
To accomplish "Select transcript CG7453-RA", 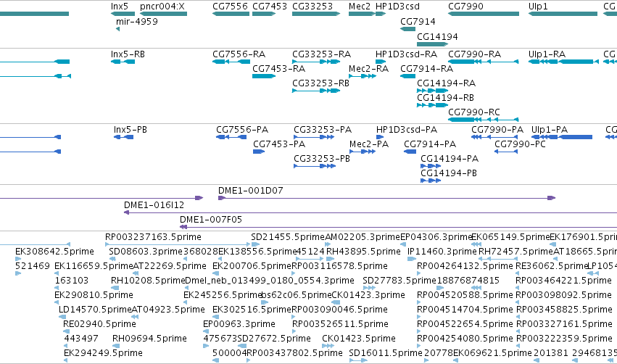I will 264,76.
